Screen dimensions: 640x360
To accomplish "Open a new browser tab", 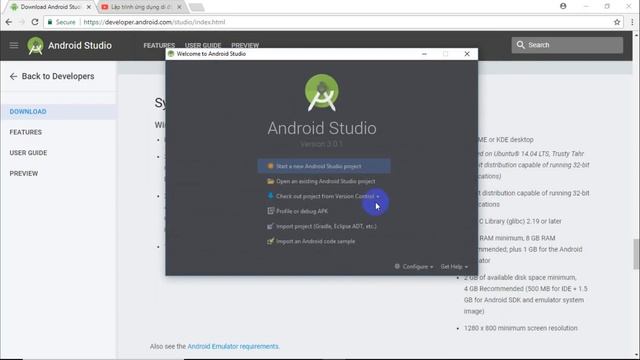I will (197, 7).
